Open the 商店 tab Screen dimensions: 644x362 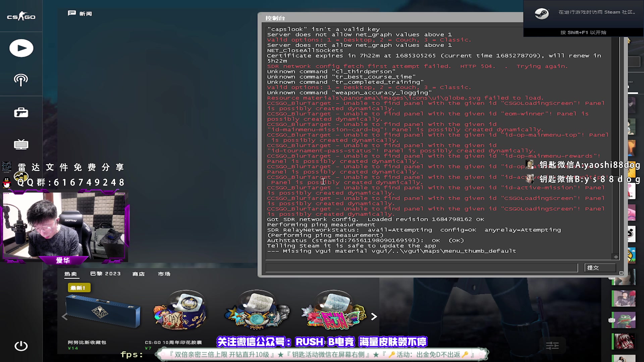click(x=138, y=274)
